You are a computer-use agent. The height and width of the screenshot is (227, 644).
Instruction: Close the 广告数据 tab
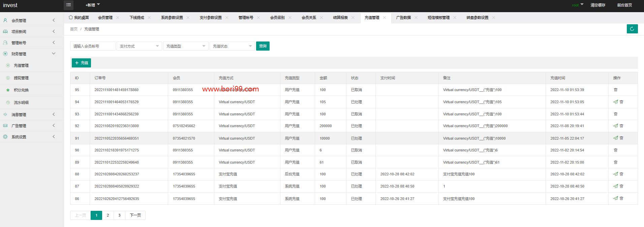[x=416, y=18]
